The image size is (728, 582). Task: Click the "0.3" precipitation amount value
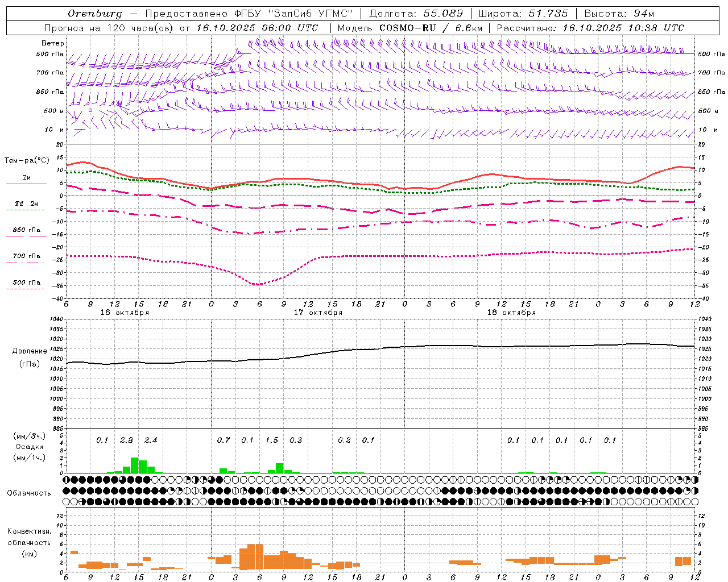click(296, 440)
